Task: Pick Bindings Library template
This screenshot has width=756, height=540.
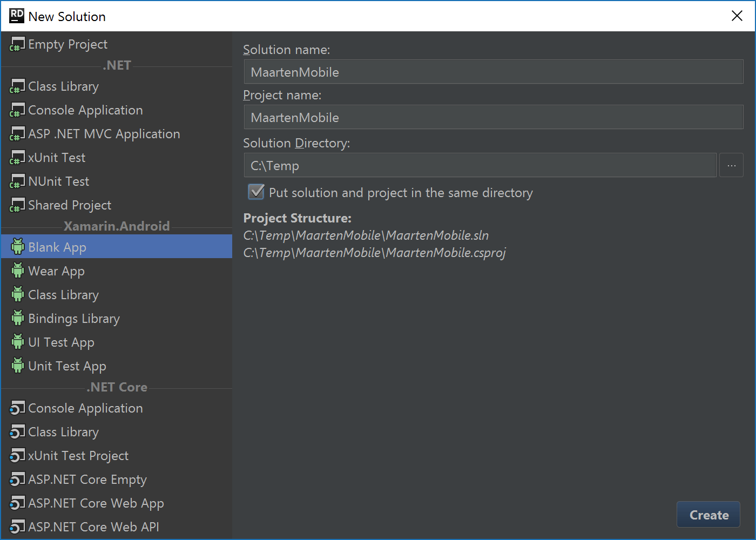Action: [x=117, y=318]
